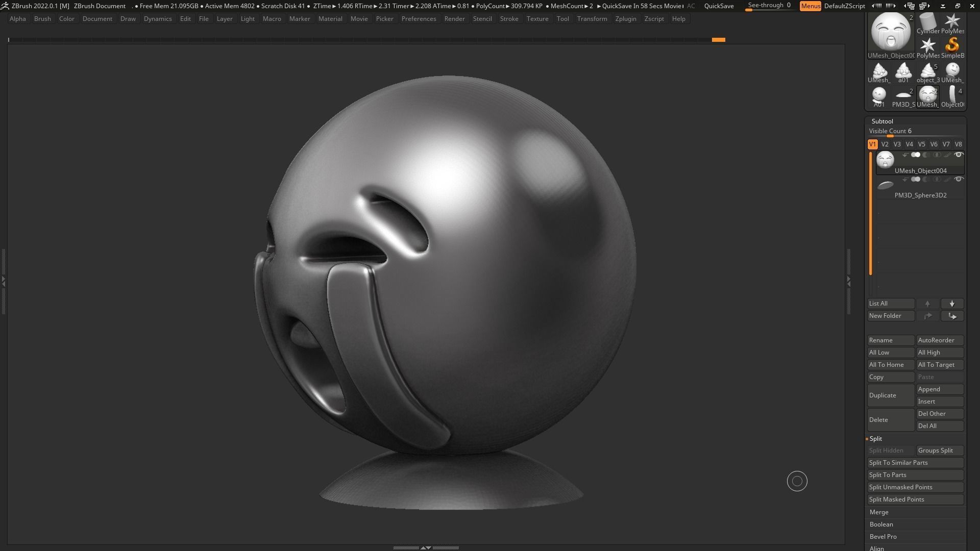Click the hide-to-tray down arrow icon
Image resolution: width=980 pixels, height=551 pixels.
click(943, 6)
